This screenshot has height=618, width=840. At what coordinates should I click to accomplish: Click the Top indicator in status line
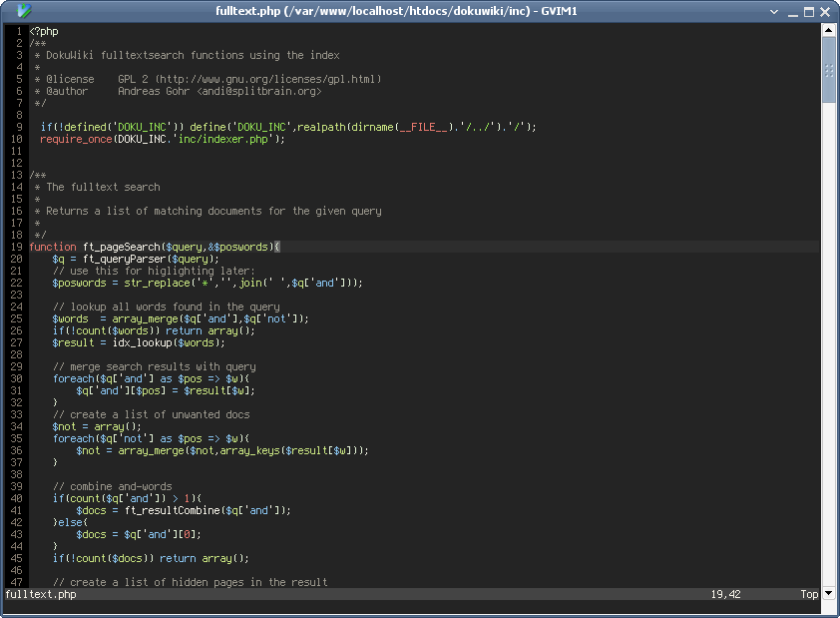[x=809, y=594]
